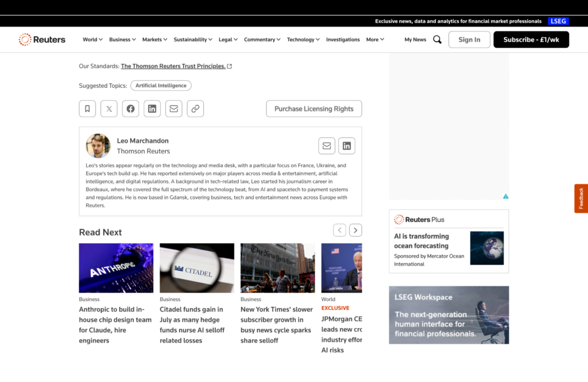Go to next Read Next item
Image resolution: width=588 pixels, height=382 pixels.
pos(355,230)
